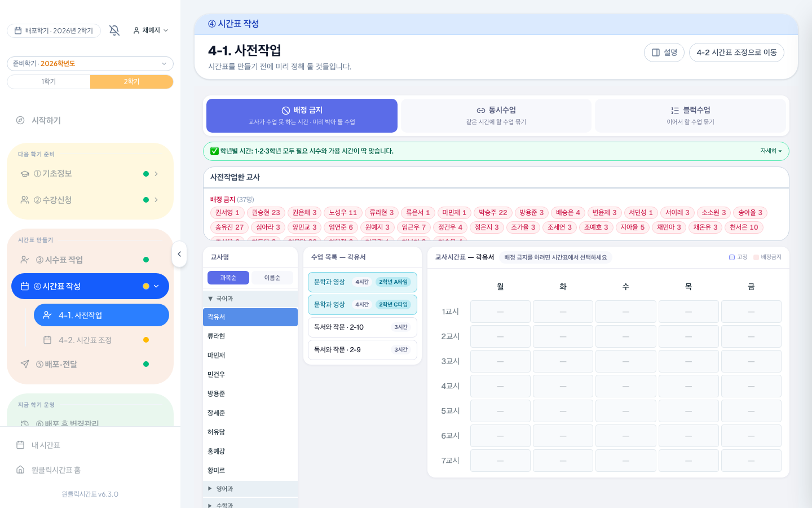Viewport: 812px width, 508px height.
Task: Click Friday 7교시 timetable cell
Action: [751, 461]
